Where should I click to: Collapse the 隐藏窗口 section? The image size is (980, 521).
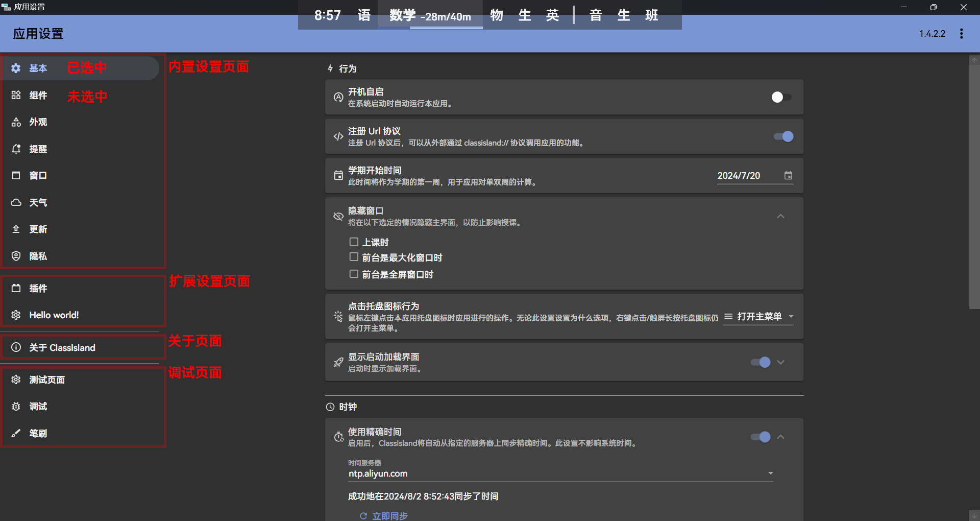(x=780, y=217)
